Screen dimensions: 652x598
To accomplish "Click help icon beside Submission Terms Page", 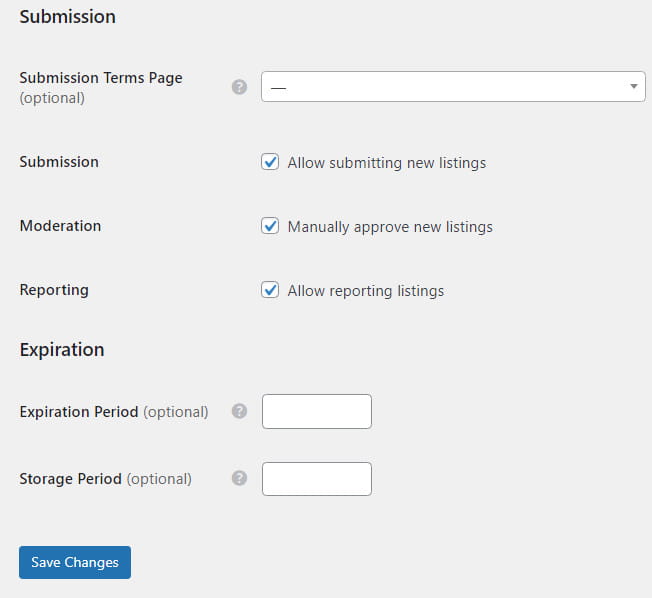I will 239,87.
